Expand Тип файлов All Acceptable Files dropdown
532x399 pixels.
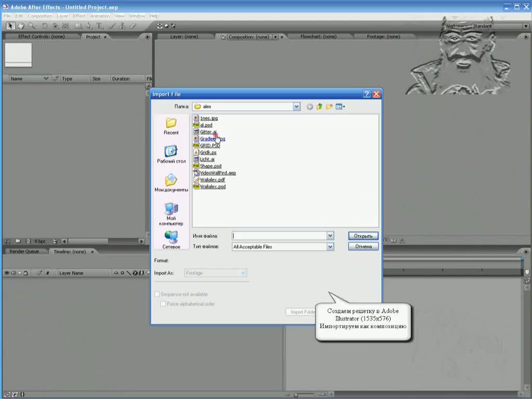330,247
